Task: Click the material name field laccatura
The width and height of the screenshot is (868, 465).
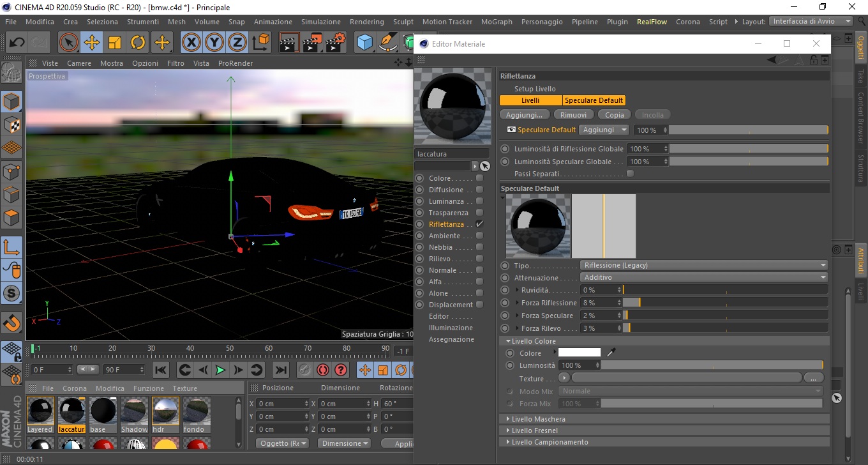Action: click(451, 154)
